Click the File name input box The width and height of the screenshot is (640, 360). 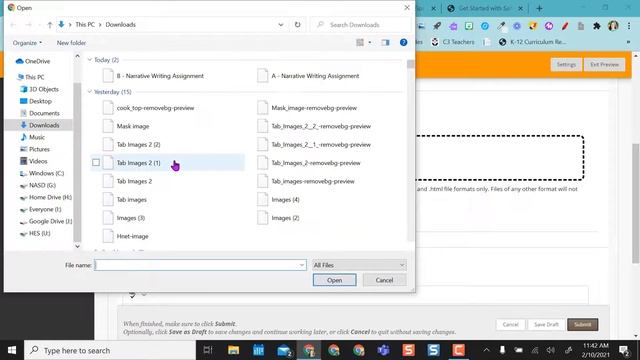point(197,265)
